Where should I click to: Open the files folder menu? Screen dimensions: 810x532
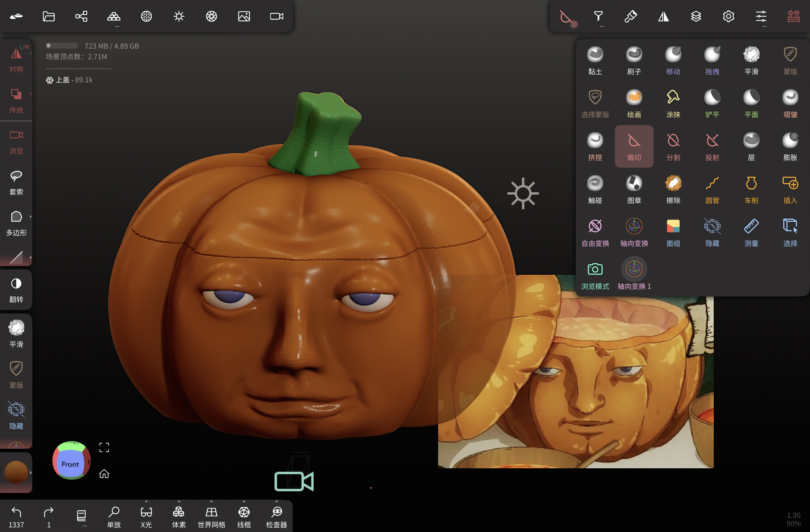pos(49,16)
